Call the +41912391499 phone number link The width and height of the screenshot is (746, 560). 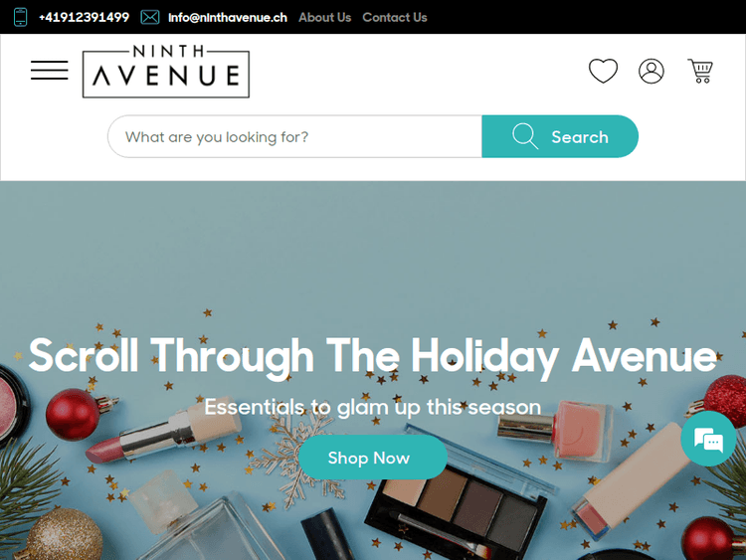[x=84, y=18]
